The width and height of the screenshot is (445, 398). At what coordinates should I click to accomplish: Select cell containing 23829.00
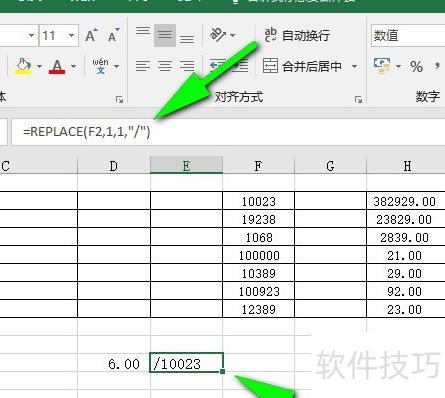pyautogui.click(x=406, y=219)
